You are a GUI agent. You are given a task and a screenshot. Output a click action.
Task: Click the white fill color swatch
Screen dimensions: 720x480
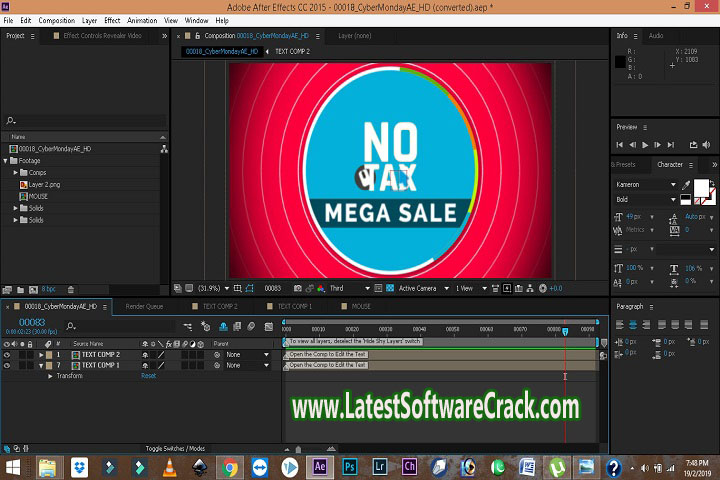702,187
